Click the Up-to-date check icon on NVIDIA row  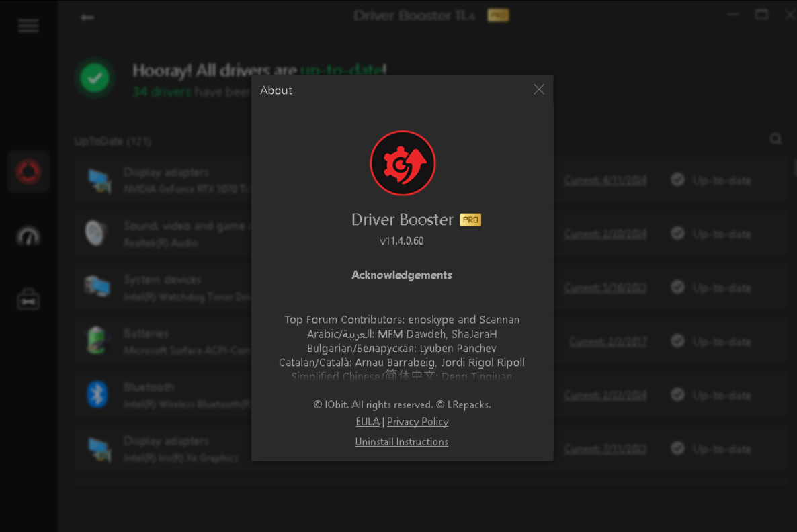click(677, 180)
